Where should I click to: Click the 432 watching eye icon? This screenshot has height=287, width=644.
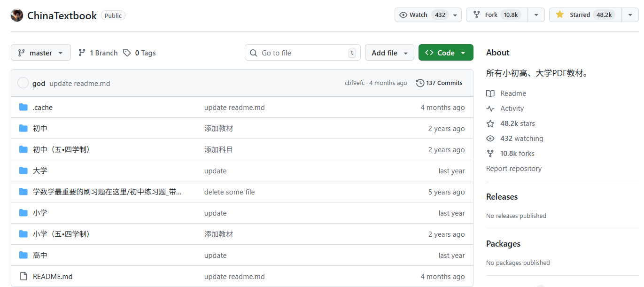coord(490,138)
